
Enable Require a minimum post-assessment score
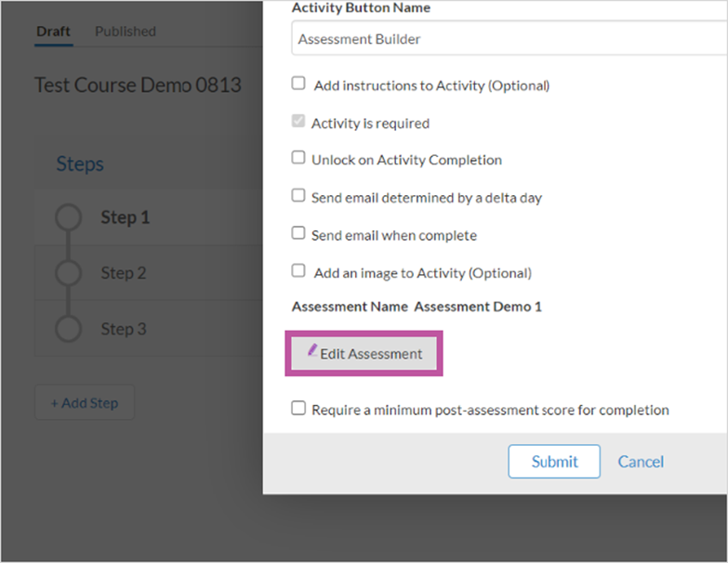298,408
